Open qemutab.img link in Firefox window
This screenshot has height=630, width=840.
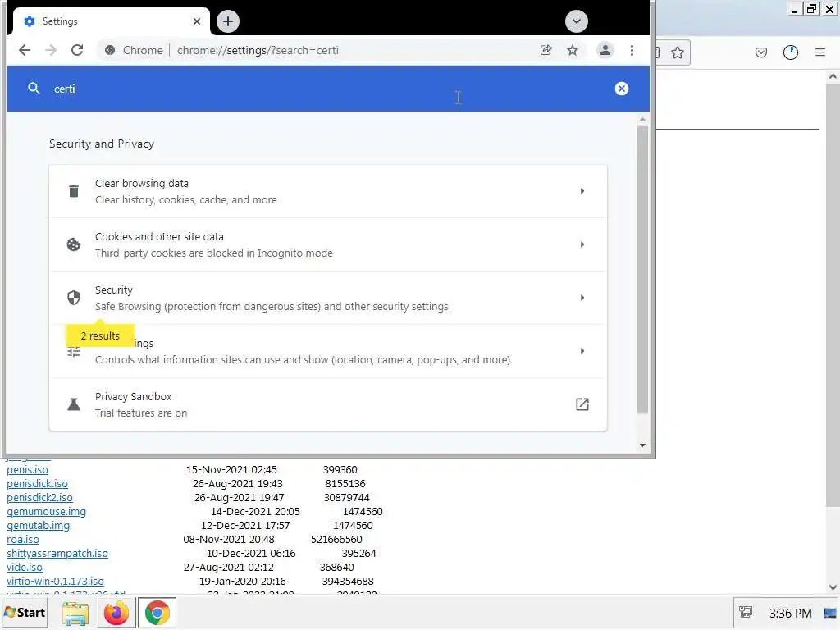coord(38,526)
